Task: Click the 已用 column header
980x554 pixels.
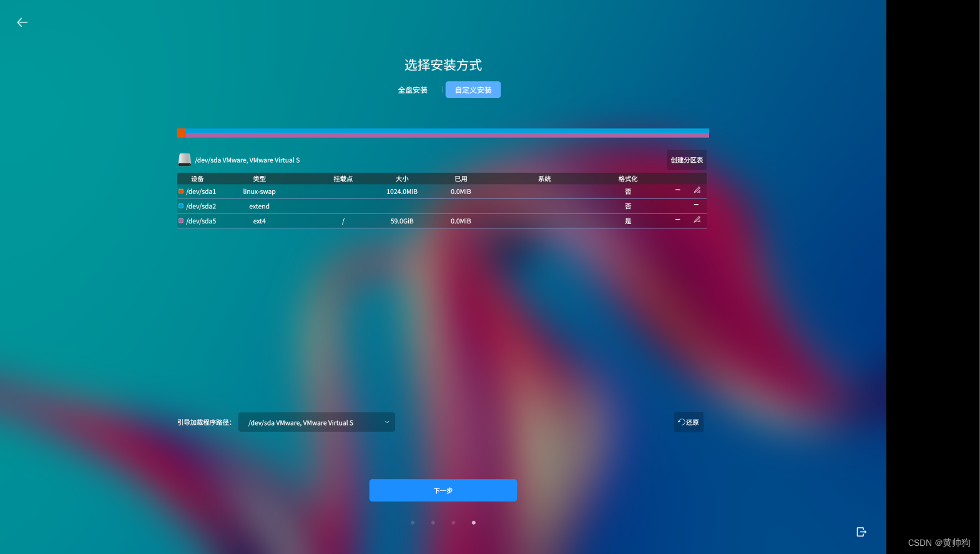Action: point(461,178)
